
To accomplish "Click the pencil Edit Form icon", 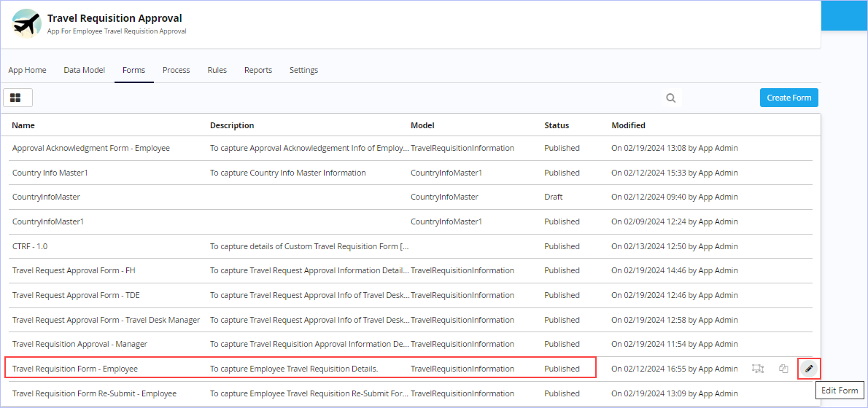I will 809,369.
